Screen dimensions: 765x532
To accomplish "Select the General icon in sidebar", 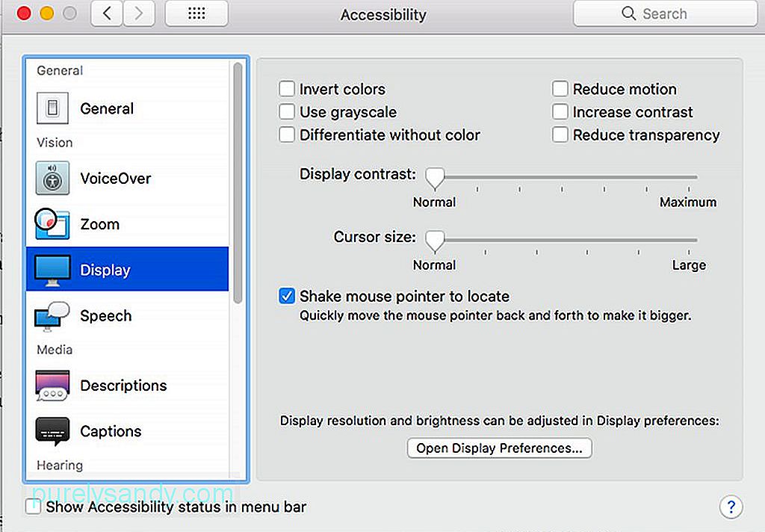I will [x=52, y=108].
